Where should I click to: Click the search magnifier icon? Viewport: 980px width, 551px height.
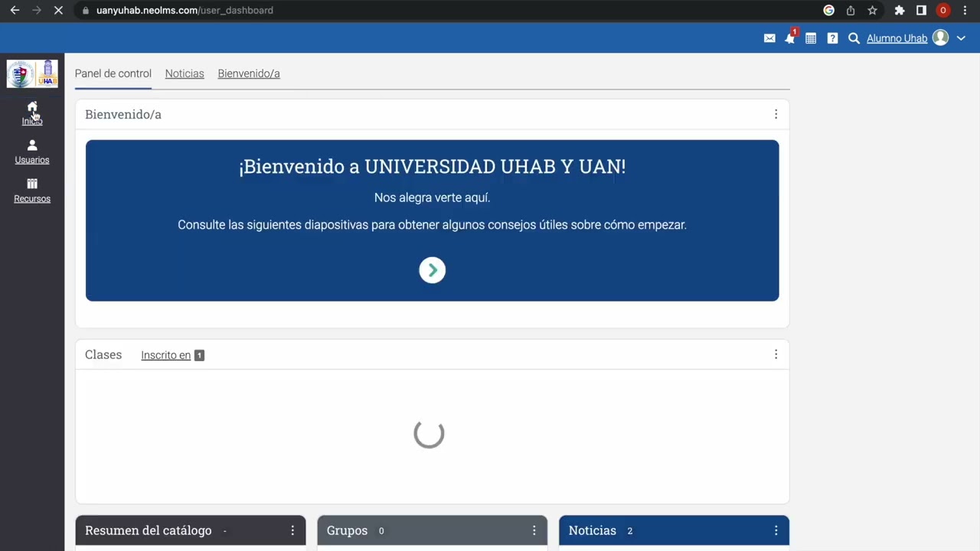pos(854,38)
